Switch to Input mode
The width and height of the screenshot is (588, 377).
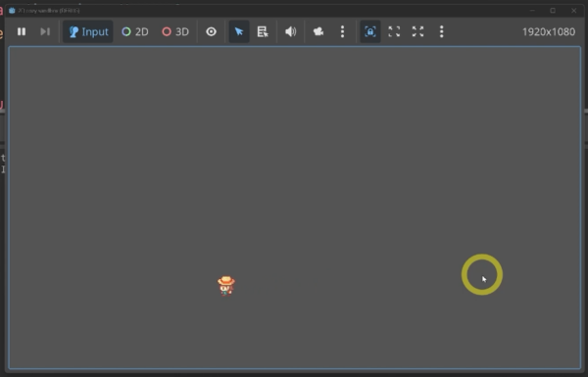point(88,32)
